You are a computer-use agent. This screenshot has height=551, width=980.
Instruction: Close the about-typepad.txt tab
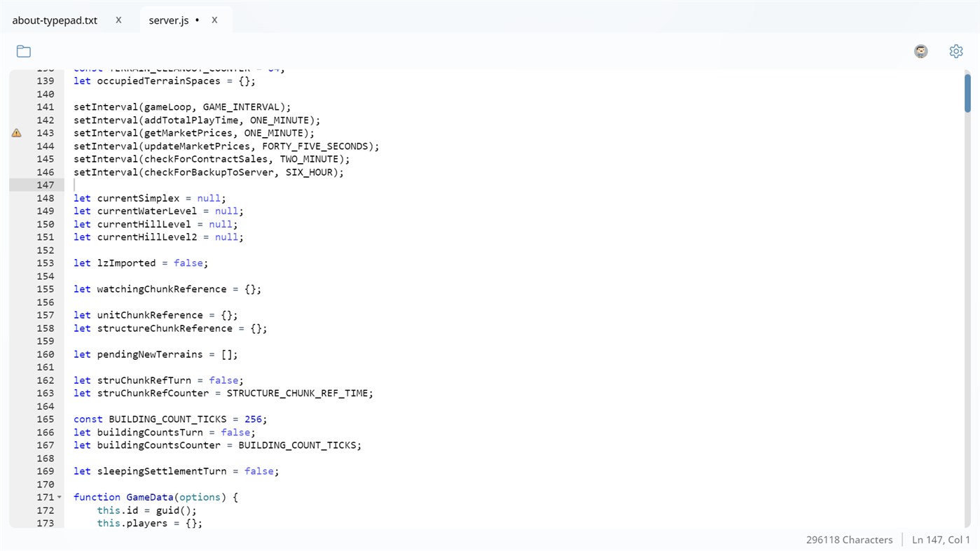(x=118, y=20)
